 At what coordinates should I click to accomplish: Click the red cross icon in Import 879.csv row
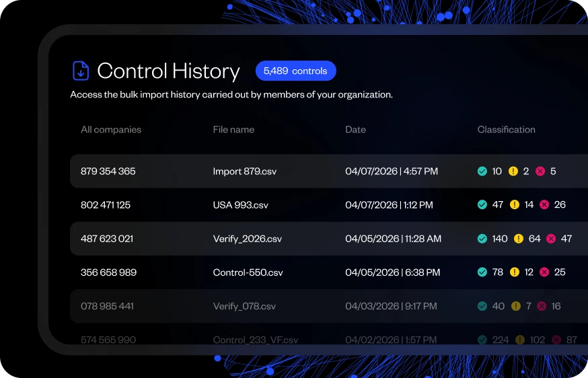(x=540, y=172)
